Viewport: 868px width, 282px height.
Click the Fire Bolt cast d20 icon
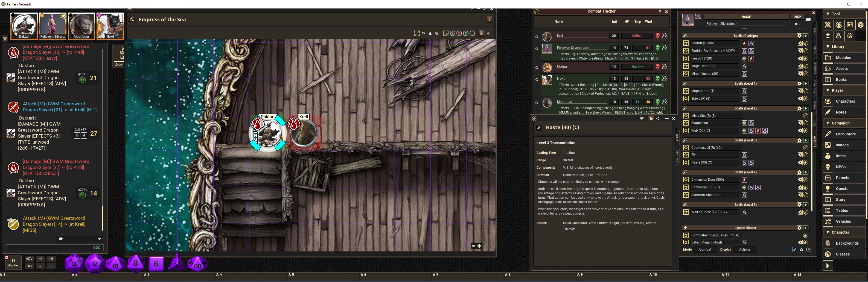[744, 58]
